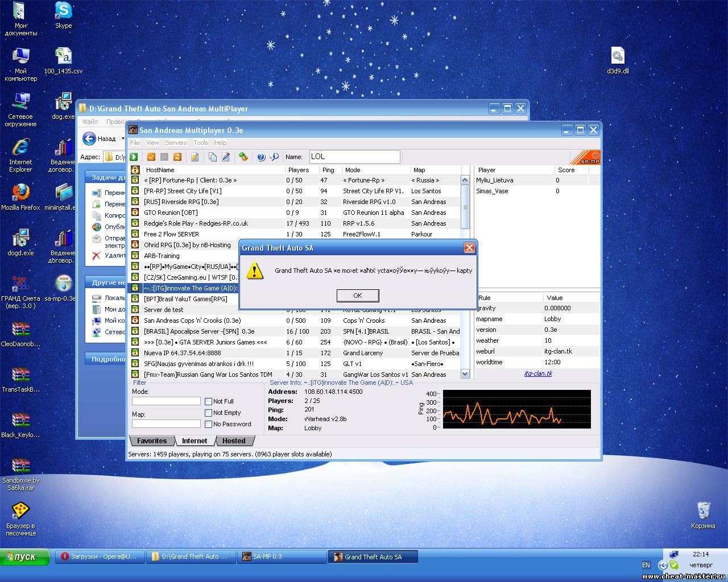Screen dimensions: 728x582
Task: Switch to the Favorites tab
Action: tap(152, 441)
